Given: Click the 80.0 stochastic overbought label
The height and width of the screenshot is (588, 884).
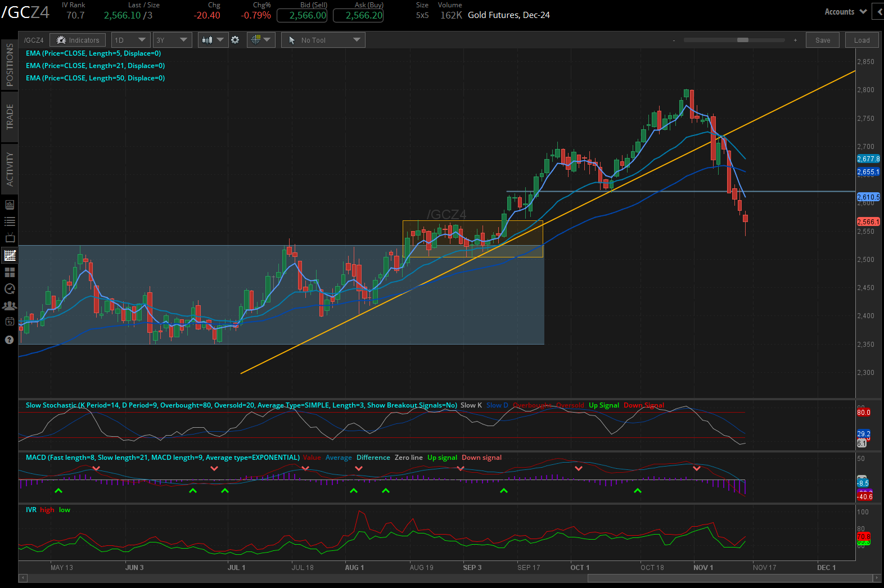Looking at the screenshot, I should pyautogui.click(x=864, y=413).
